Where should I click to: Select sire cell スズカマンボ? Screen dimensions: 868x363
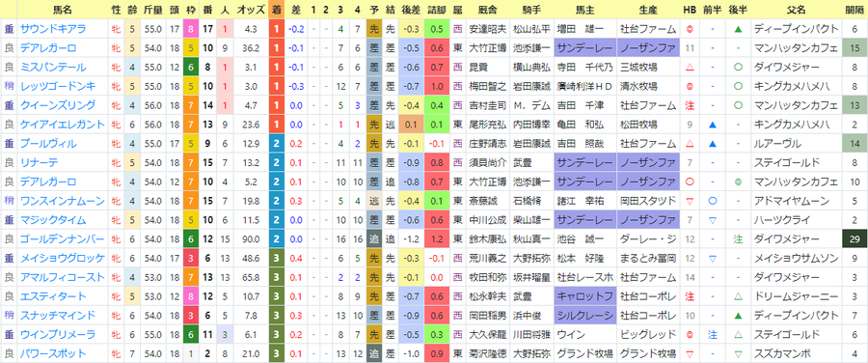(782, 353)
